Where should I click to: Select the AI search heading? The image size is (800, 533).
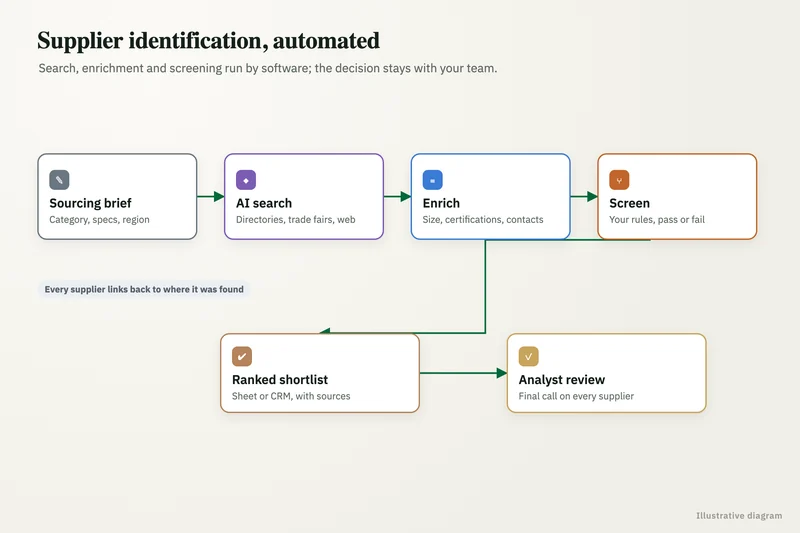(264, 203)
